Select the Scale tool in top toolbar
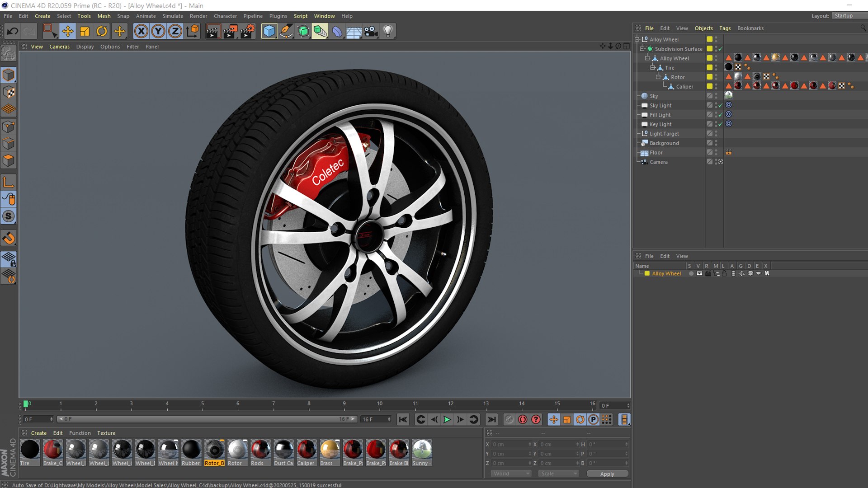Image resolution: width=868 pixels, height=488 pixels. click(x=85, y=31)
